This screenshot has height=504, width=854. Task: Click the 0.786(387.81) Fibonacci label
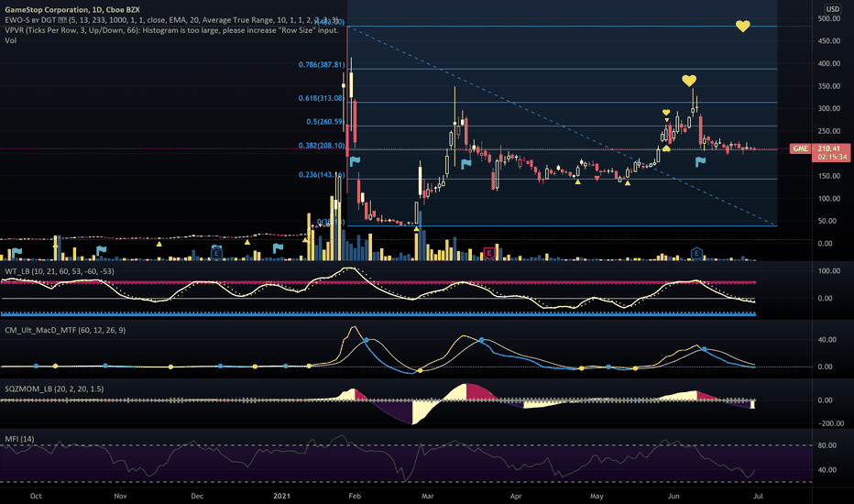pos(322,64)
